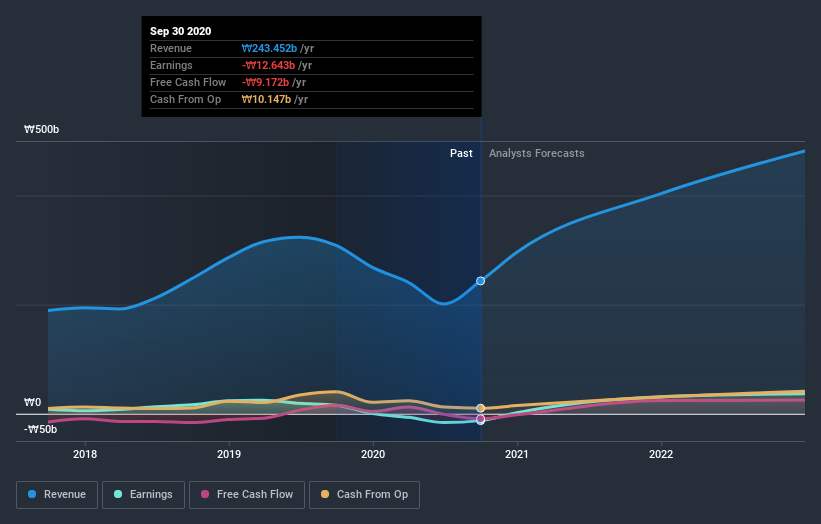This screenshot has width=821, height=524.
Task: Click the Revenue row label in tooltip
Action: click(171, 48)
